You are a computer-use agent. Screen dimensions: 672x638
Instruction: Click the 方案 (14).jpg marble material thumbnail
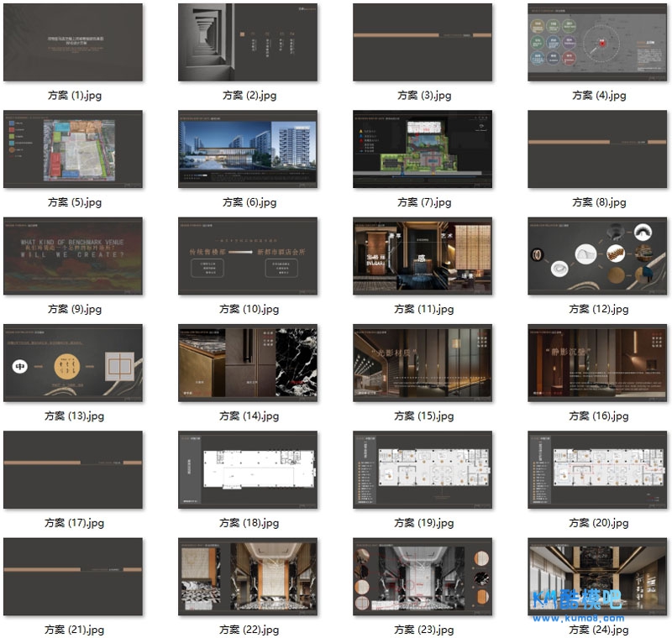(248, 363)
